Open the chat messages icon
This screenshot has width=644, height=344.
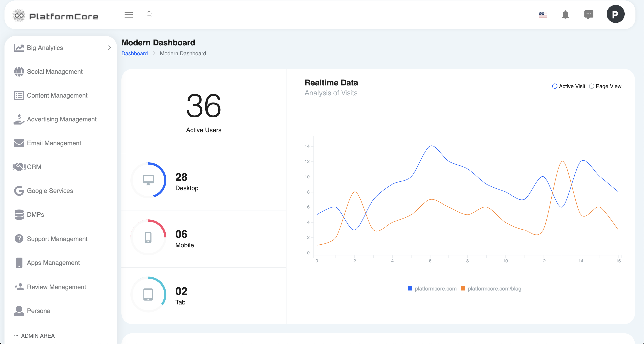click(589, 14)
